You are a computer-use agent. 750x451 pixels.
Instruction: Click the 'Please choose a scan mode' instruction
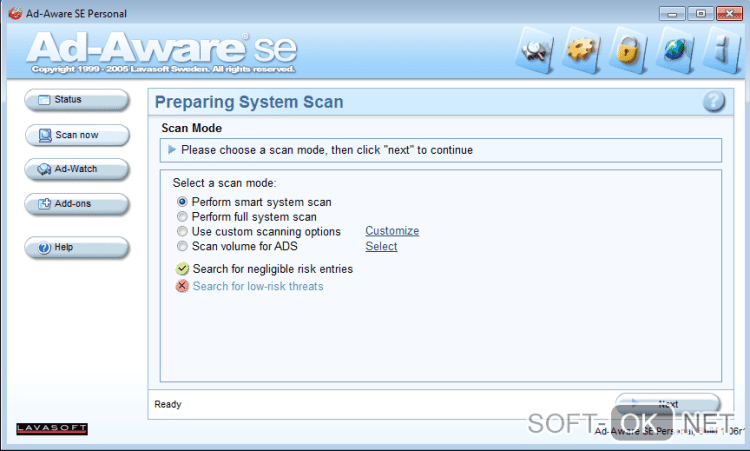(x=327, y=150)
